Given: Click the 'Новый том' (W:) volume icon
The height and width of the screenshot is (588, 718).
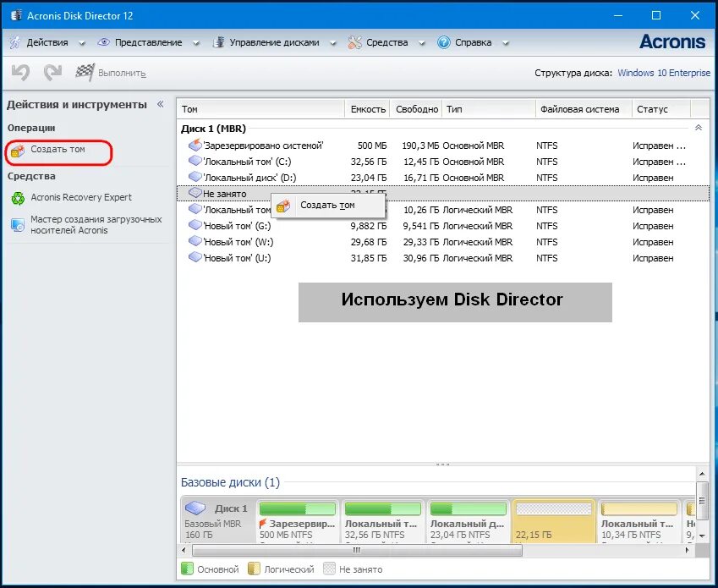Looking at the screenshot, I should coord(195,241).
